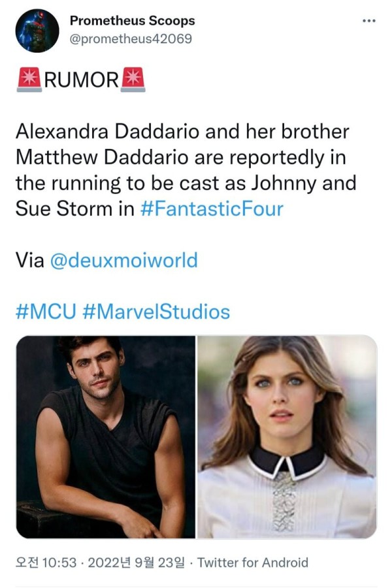Viewport: 392px width, 588px height.
Task: Open the @prometheus42069 handle
Action: coord(131,39)
